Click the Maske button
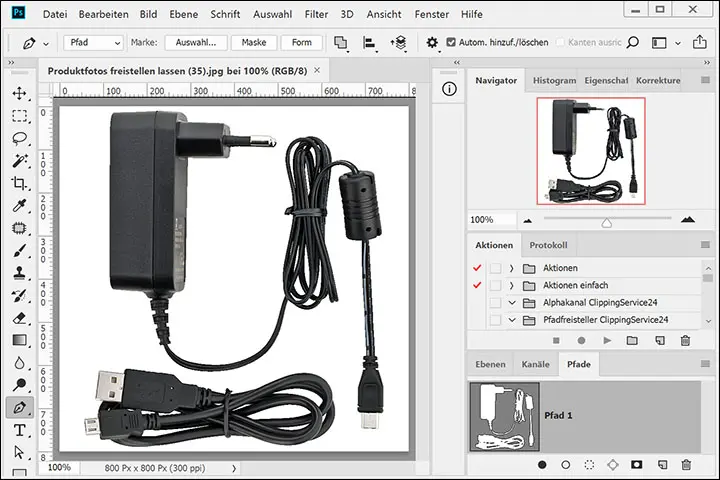 [253, 43]
